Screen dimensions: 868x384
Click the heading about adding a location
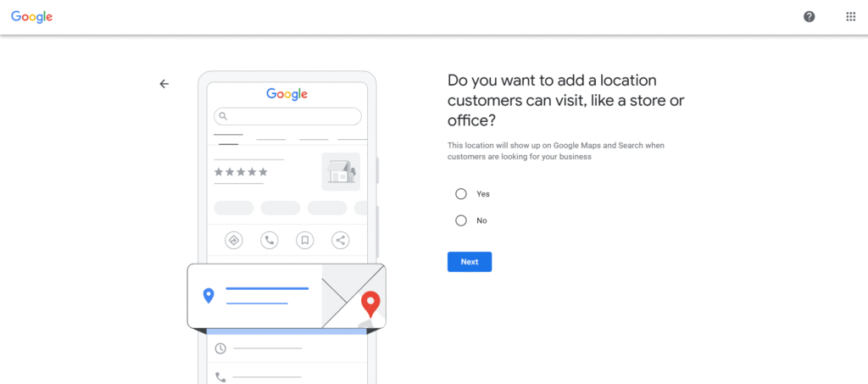pyautogui.click(x=567, y=100)
